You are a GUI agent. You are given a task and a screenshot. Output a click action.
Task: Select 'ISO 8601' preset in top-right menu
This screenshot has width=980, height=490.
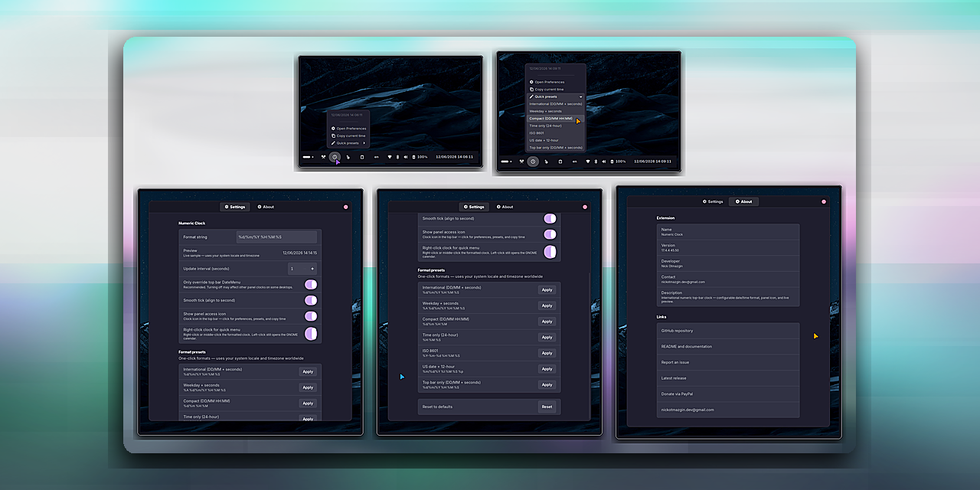click(557, 133)
